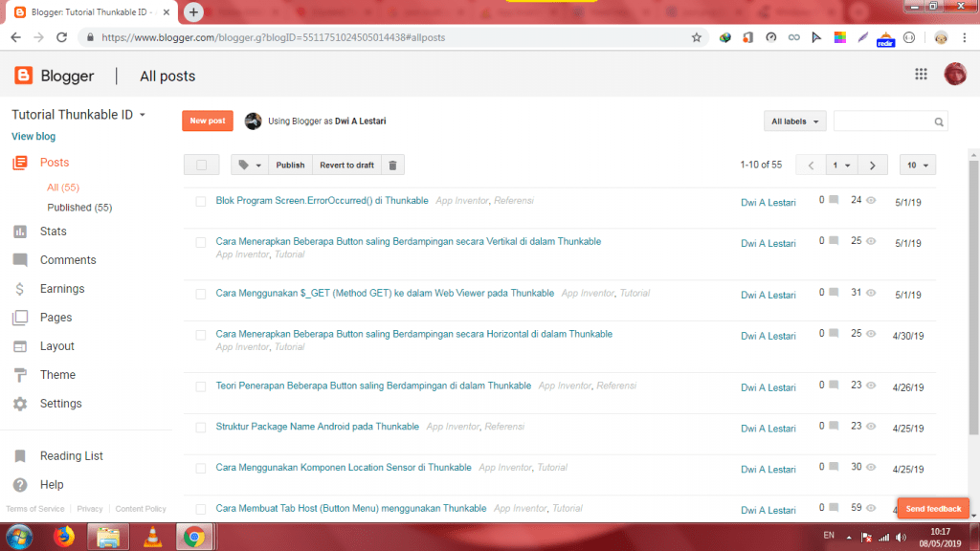The height and width of the screenshot is (551, 980).
Task: Click the New post button
Action: [208, 121]
